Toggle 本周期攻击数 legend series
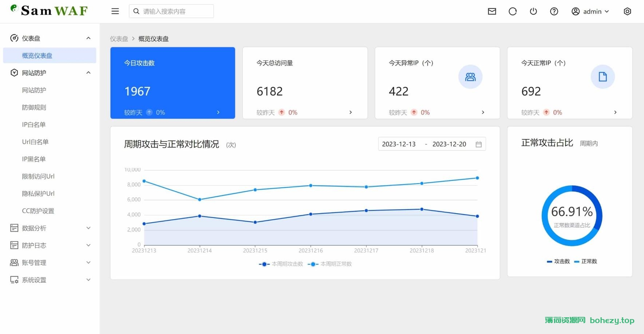This screenshot has height=334, width=644. tap(281, 264)
